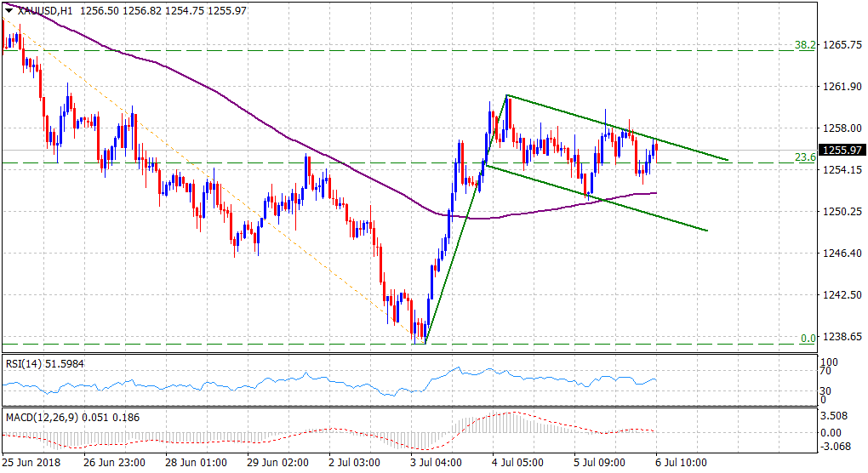Click the 1238.65 price axis label
The width and height of the screenshot is (868, 473).
point(842,337)
